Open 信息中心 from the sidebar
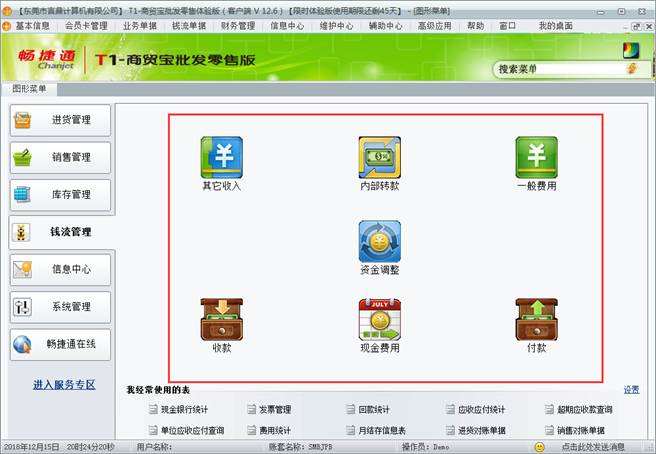Screen dimensions: 656x454 (x=61, y=269)
